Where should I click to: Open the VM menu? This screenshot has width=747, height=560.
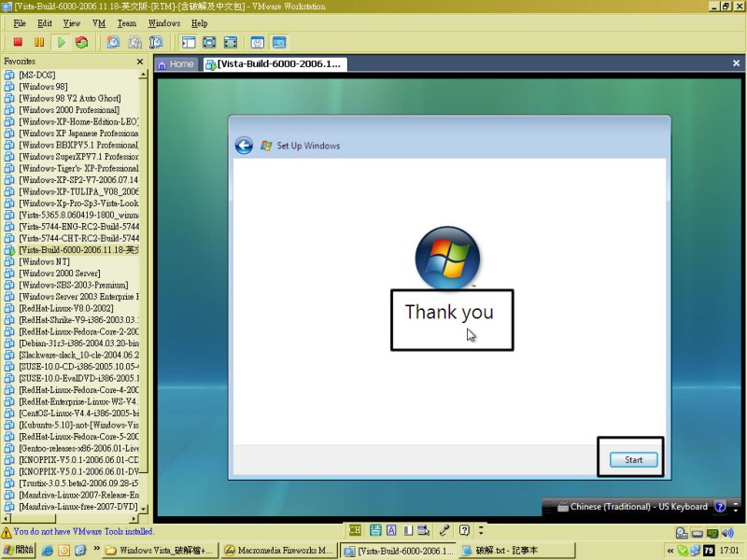coord(99,23)
